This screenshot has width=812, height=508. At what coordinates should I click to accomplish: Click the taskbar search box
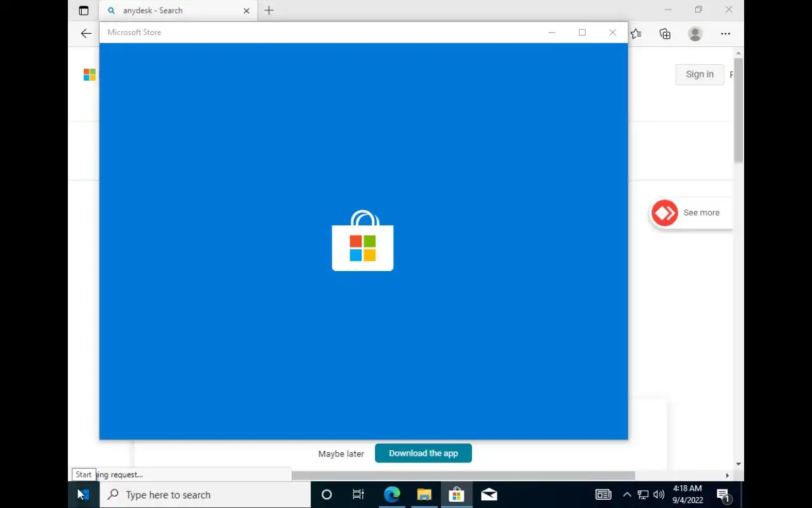tap(204, 495)
